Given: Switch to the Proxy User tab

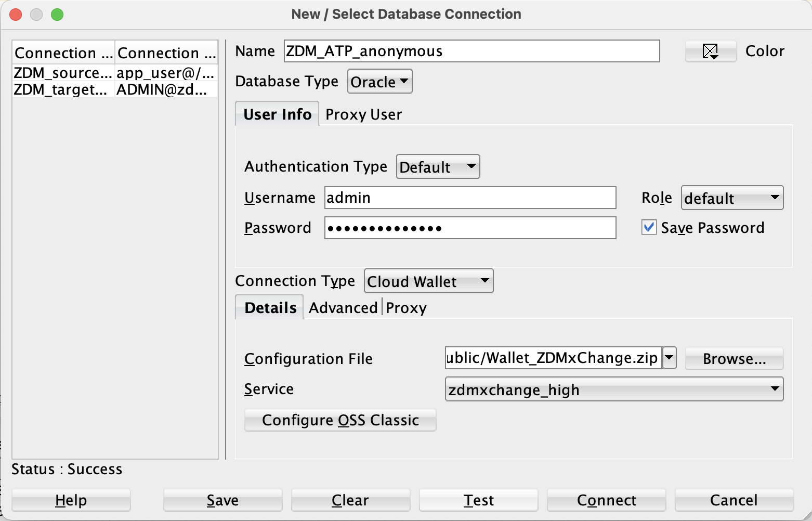Looking at the screenshot, I should coord(363,114).
